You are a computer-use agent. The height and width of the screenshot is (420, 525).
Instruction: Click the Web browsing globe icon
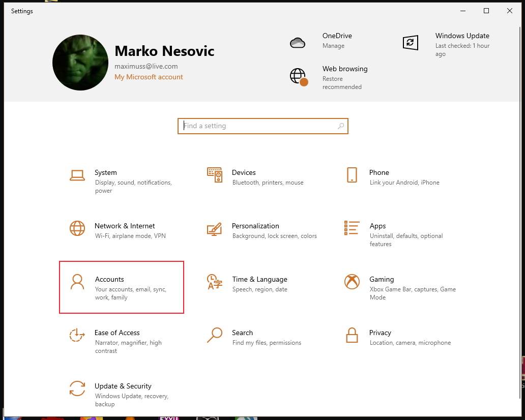[298, 76]
